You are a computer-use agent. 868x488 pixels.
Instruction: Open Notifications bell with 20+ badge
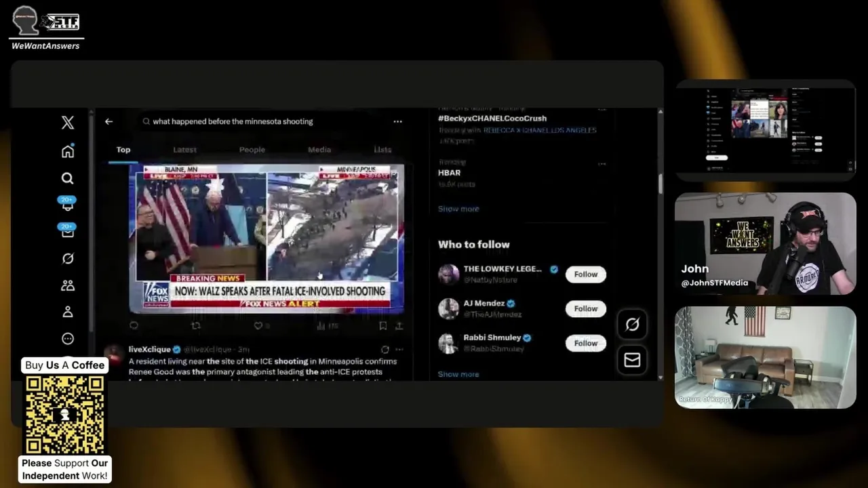pos(68,204)
